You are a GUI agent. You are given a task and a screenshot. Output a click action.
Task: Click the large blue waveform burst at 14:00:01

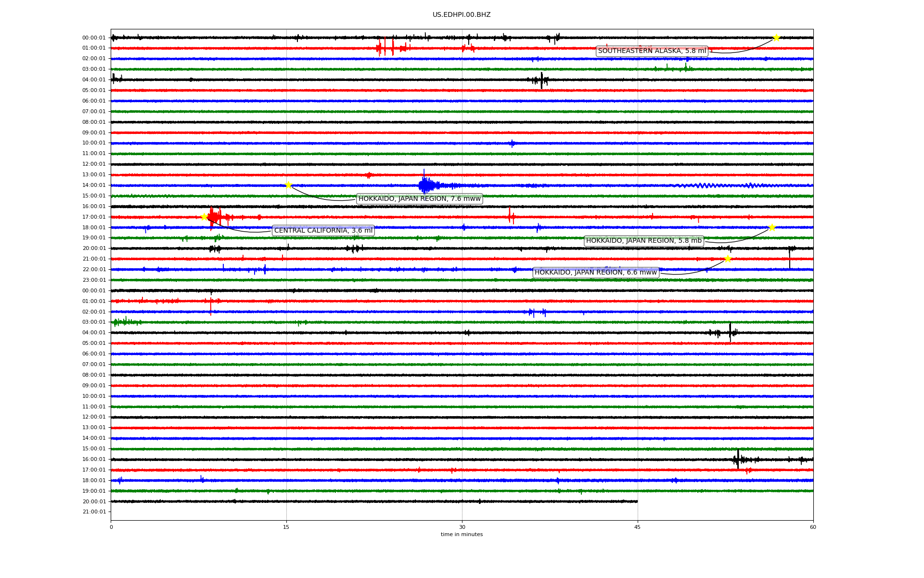coord(425,185)
